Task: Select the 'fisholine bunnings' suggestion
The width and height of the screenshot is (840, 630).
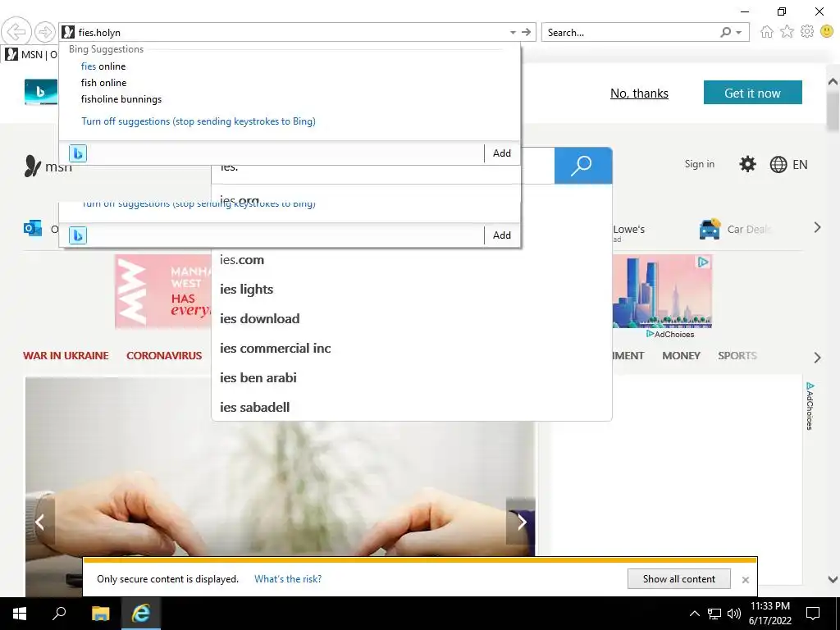Action: pos(121,99)
